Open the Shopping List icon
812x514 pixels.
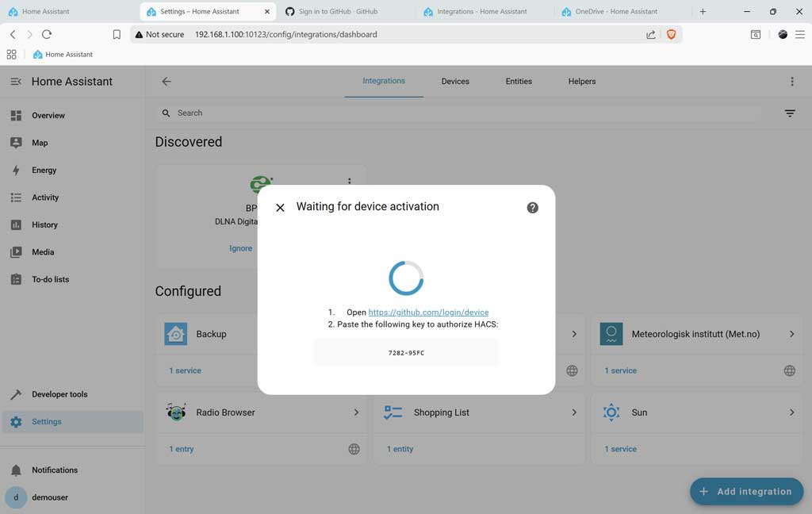click(393, 412)
